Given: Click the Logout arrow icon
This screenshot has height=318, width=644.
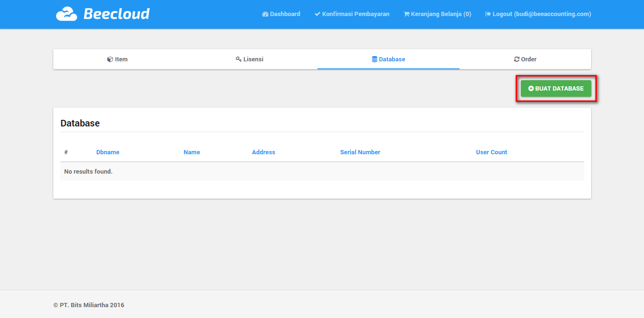Looking at the screenshot, I should (x=488, y=14).
